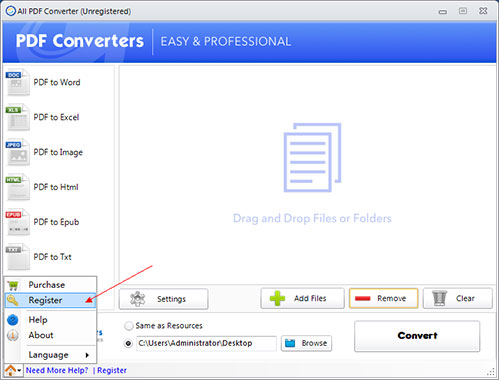Click the output folder path field
This screenshot has height=380, width=500.
click(x=206, y=343)
